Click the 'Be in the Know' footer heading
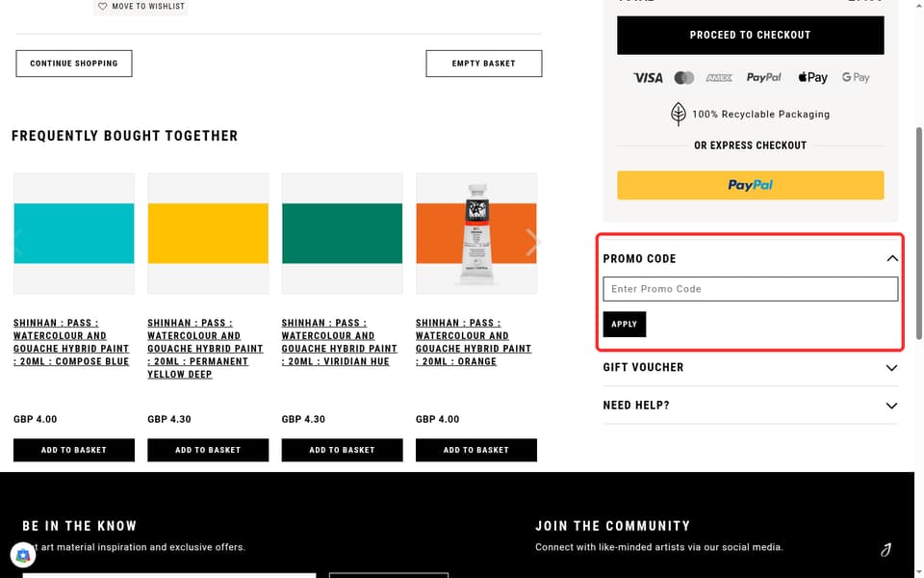Viewport: 924px width, 578px height. click(80, 526)
